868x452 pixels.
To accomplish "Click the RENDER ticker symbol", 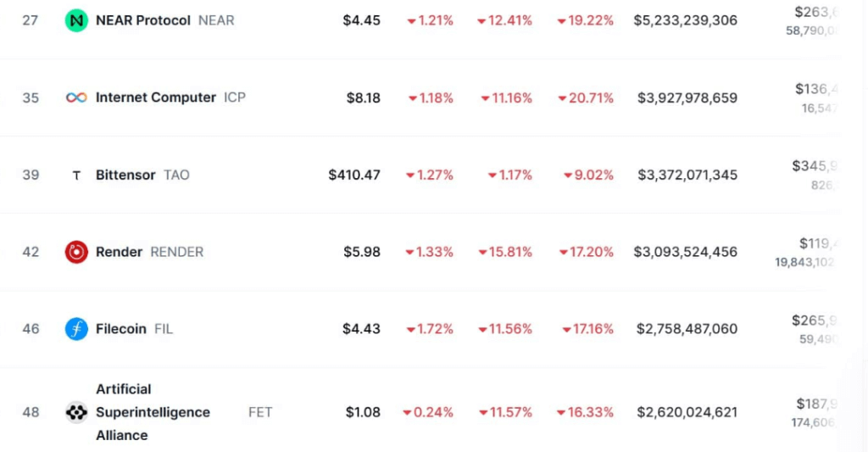I will [x=177, y=252].
